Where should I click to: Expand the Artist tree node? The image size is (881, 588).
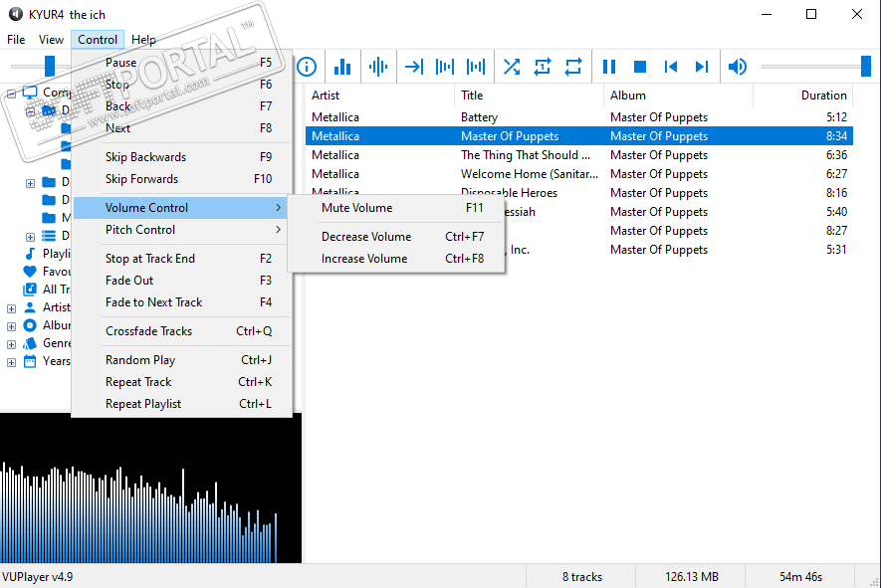pos(11,308)
